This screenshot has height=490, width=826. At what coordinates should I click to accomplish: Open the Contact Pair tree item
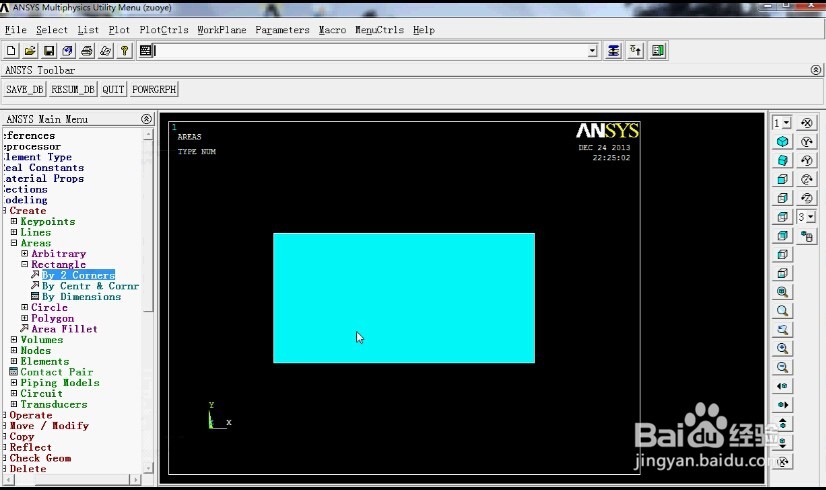click(x=56, y=372)
